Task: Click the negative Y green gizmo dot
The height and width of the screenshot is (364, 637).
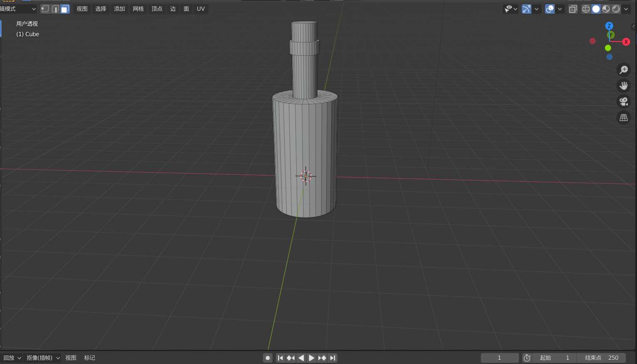Action: pyautogui.click(x=608, y=48)
